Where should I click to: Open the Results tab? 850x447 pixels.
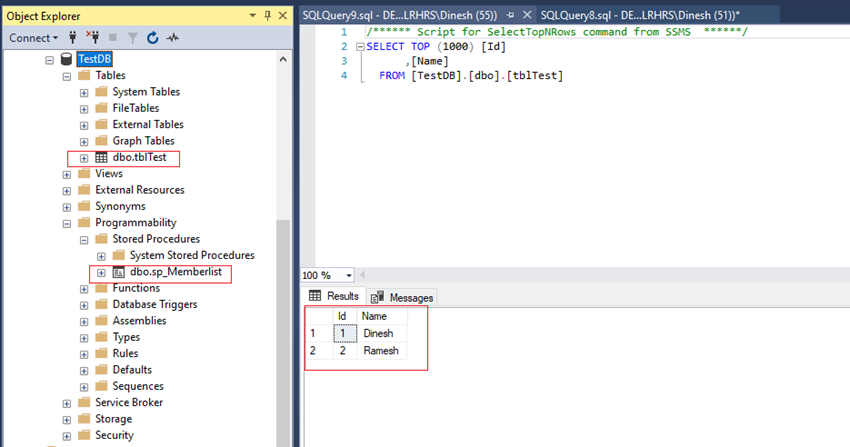(x=334, y=296)
